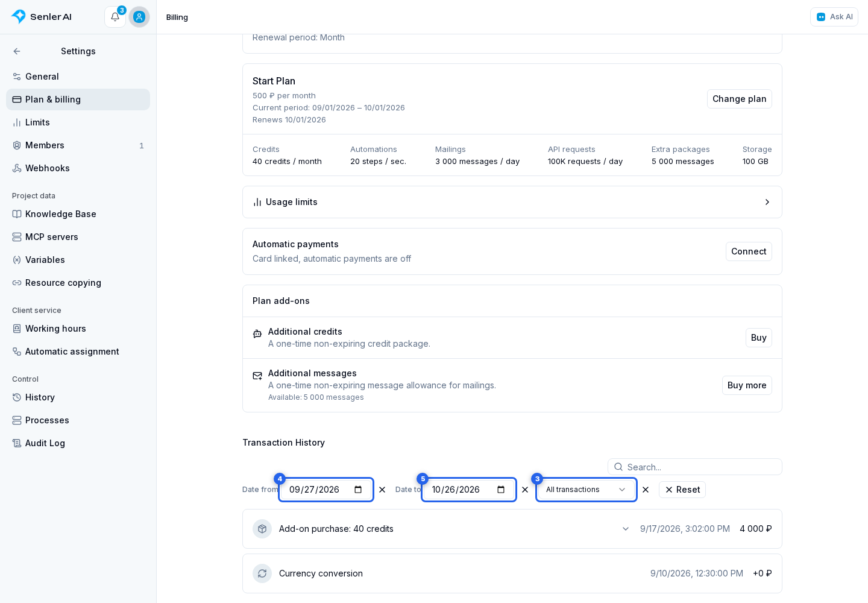Open General settings

click(78, 77)
